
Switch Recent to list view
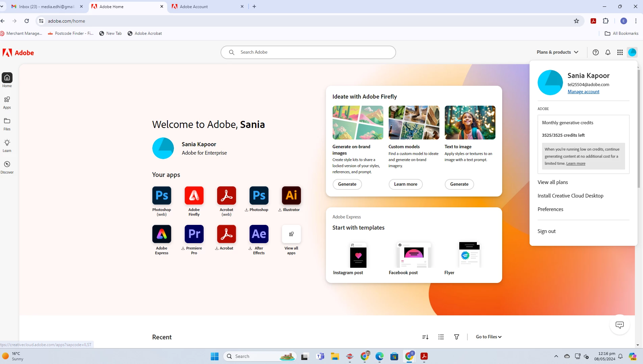coord(441,337)
